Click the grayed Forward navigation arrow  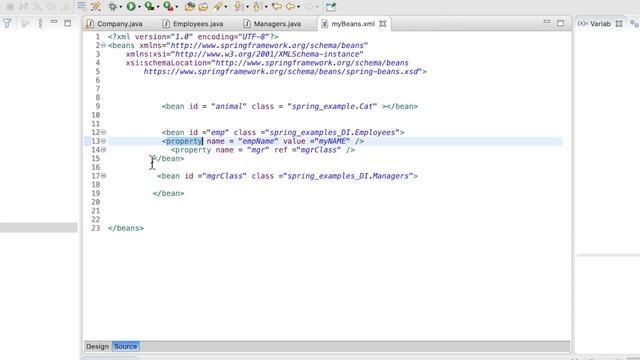pos(309,7)
